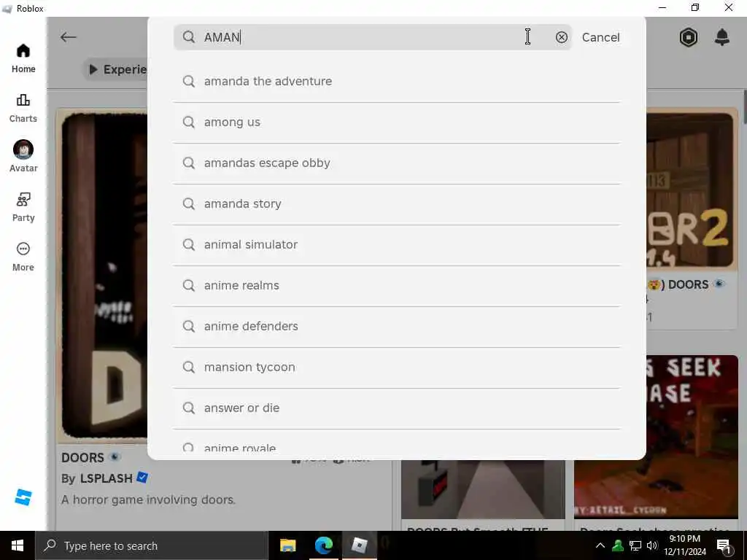Click the magnifier icon in search field
Viewport: 747px width, 560px height.
pos(189,37)
